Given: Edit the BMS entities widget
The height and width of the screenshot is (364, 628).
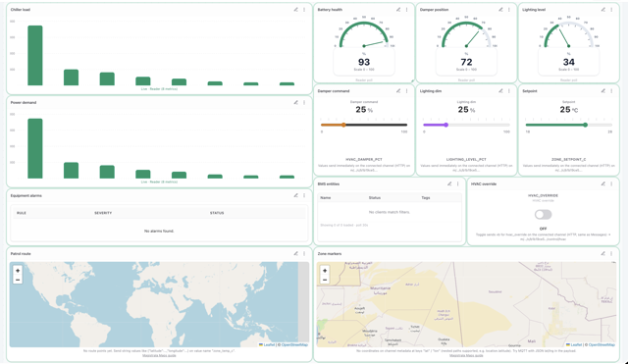Looking at the screenshot, I should pos(449,183).
